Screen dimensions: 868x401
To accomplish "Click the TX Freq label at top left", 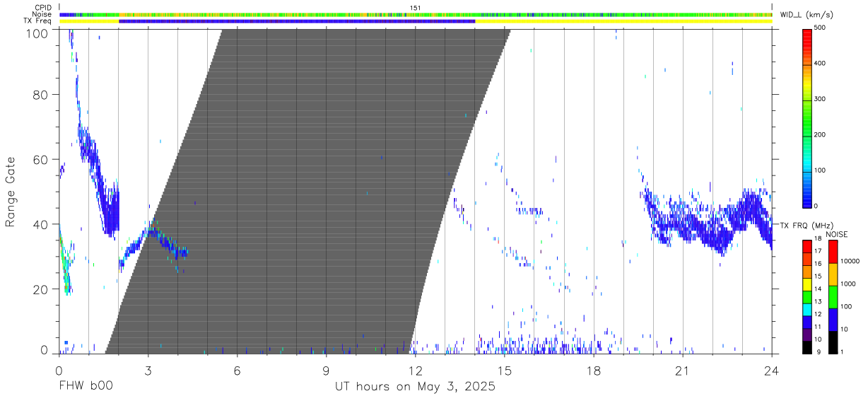I will click(38, 21).
